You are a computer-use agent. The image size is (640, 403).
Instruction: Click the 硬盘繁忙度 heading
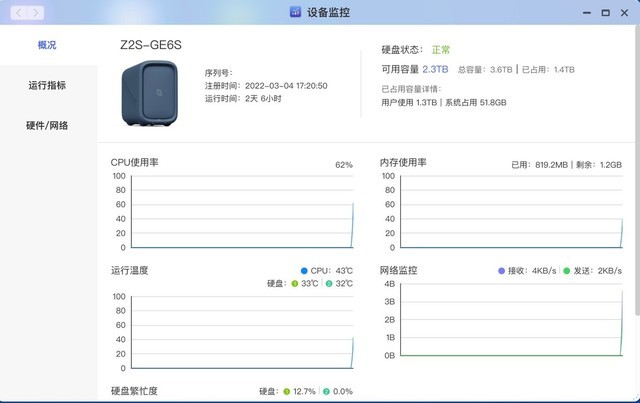(134, 391)
